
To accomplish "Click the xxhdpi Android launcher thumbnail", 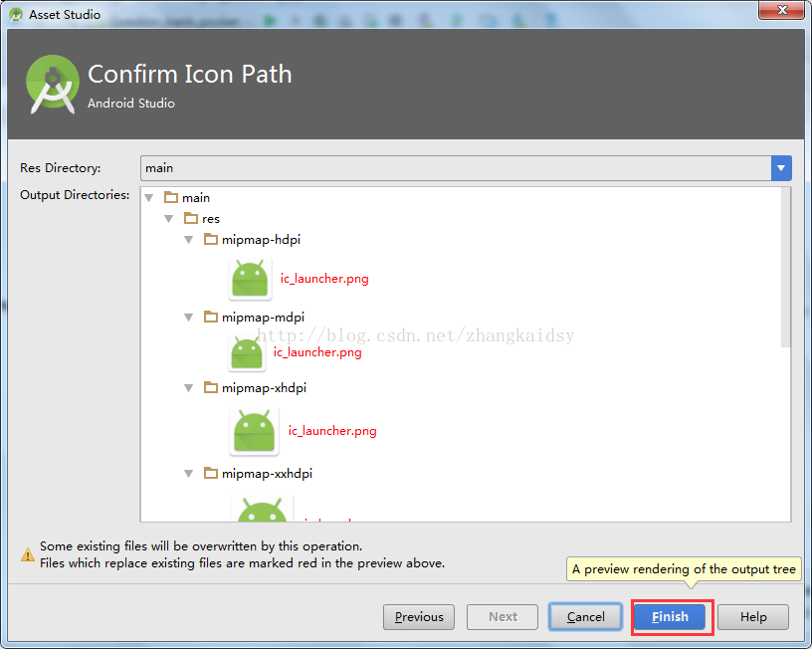I will coord(262,508).
